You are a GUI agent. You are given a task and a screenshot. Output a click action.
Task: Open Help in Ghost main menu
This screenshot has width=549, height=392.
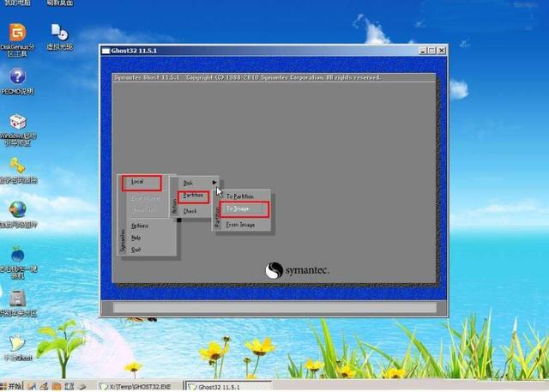point(136,238)
